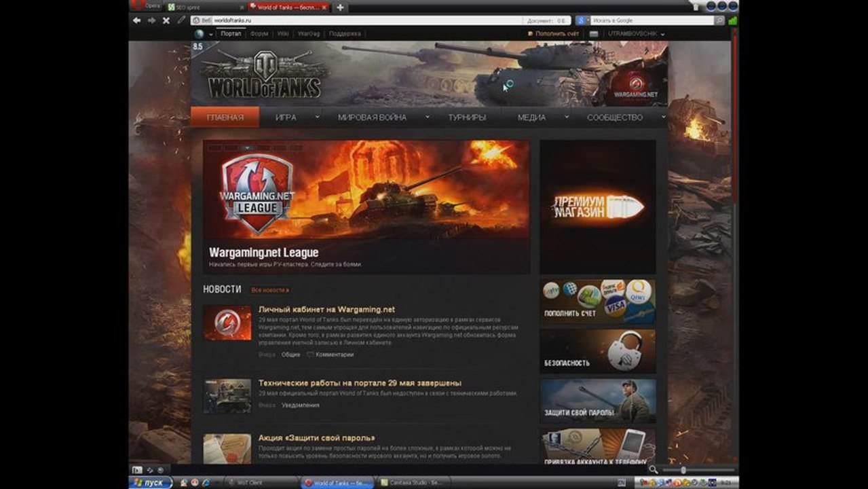The image size is (868, 489).
Task: Open Комментарии link under first news item
Action: 331,355
